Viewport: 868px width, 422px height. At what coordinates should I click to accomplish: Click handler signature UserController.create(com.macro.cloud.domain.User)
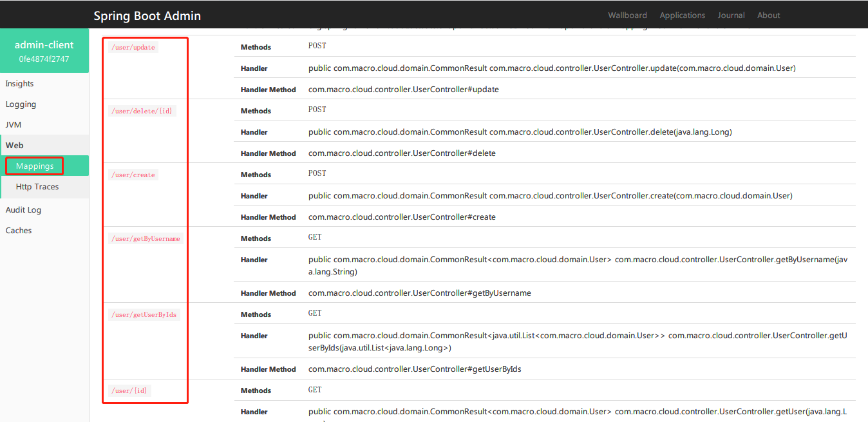pyautogui.click(x=551, y=196)
